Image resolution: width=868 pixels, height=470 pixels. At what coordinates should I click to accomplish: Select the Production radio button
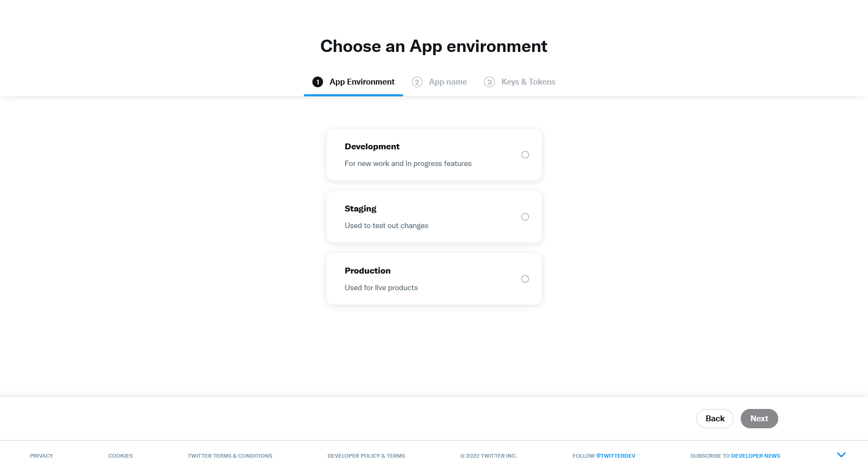525,279
